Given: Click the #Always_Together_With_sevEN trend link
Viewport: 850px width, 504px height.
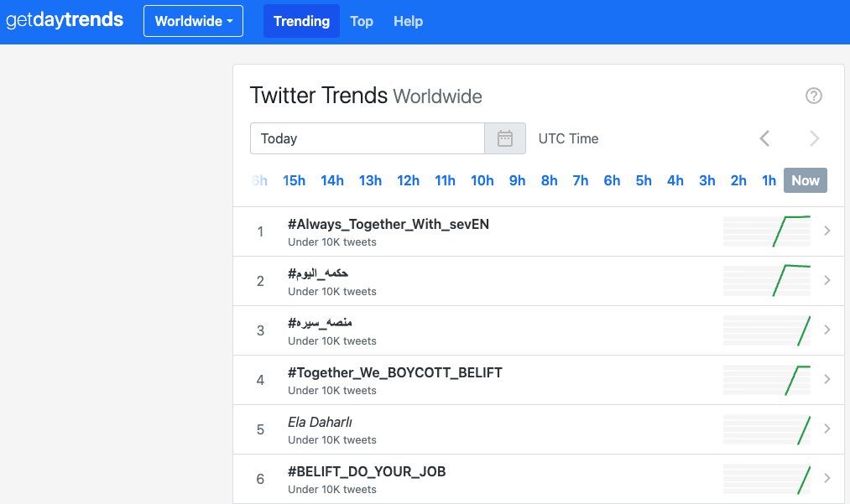Looking at the screenshot, I should pyautogui.click(x=388, y=224).
